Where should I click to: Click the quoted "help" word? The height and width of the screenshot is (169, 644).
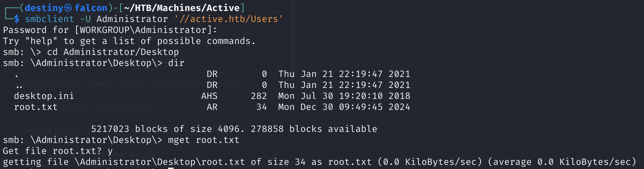(x=41, y=41)
